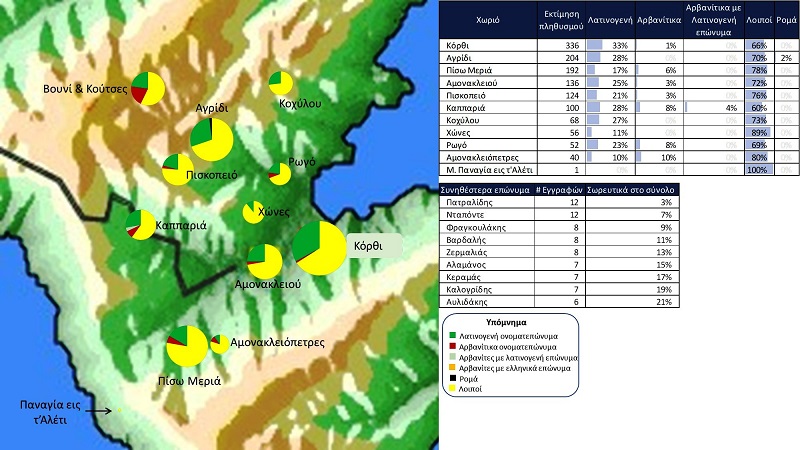Select the Πίσω Μεριά pie chart
The height and width of the screenshot is (450, 800).
186,346
